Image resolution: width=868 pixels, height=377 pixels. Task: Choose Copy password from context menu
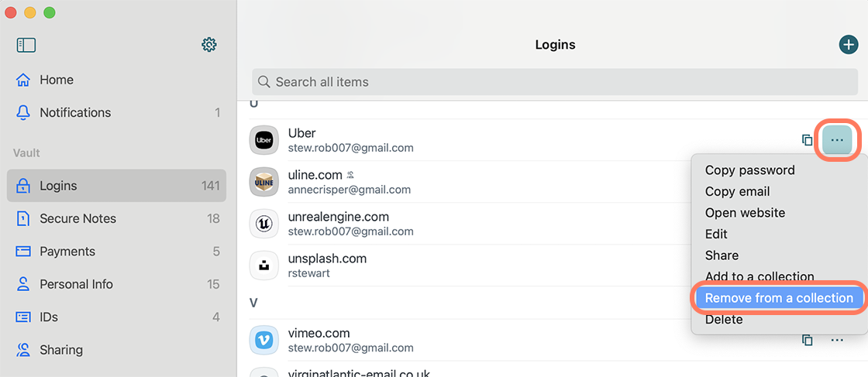(749, 170)
